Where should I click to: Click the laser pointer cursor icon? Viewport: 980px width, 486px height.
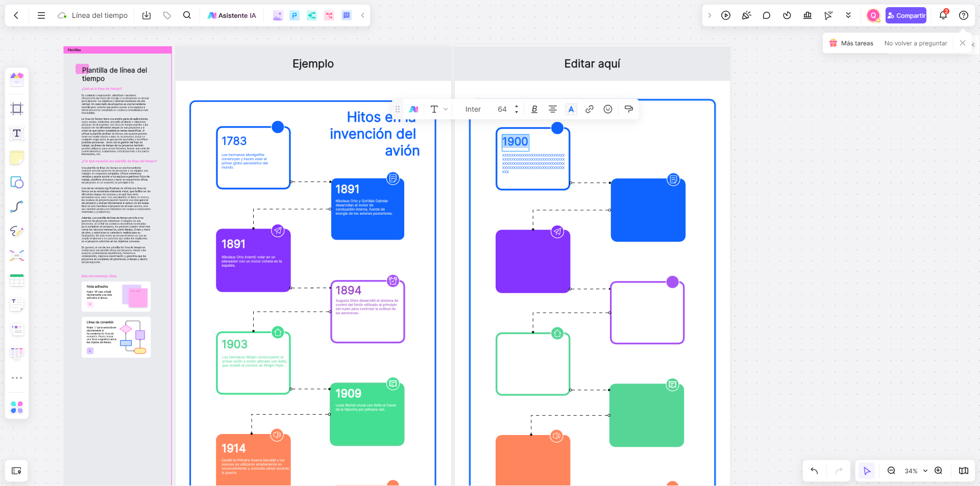click(x=828, y=15)
